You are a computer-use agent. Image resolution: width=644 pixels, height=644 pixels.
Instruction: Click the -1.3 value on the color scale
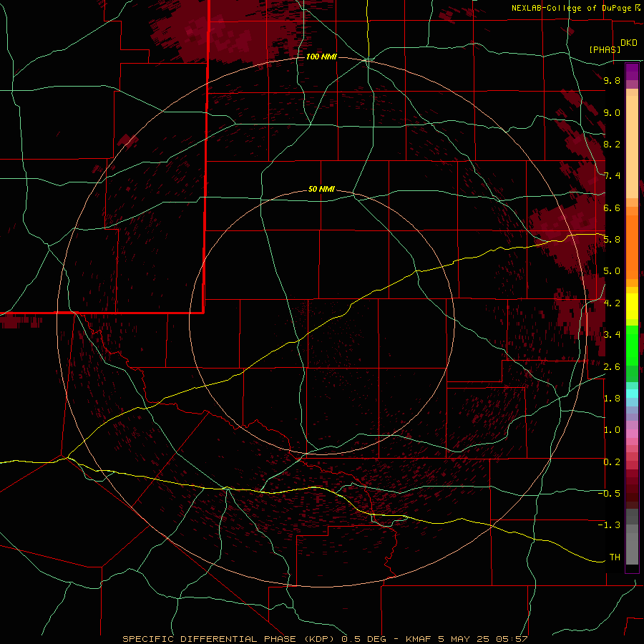tap(609, 525)
